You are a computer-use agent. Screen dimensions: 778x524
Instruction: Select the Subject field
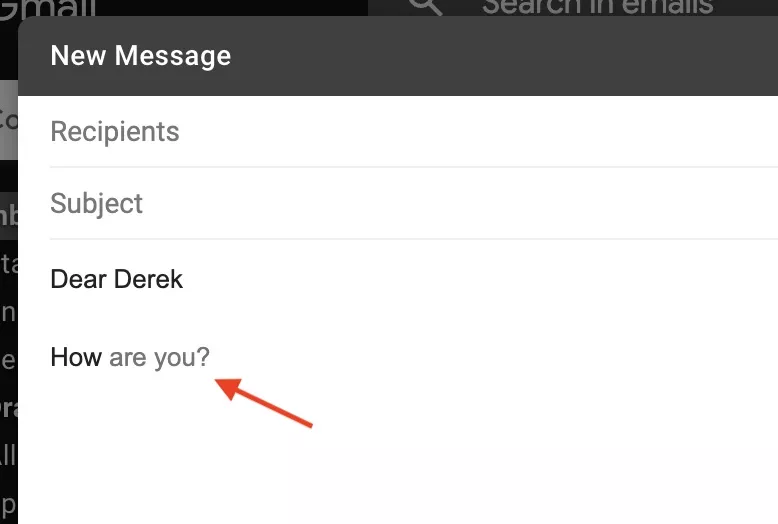[x=400, y=204]
